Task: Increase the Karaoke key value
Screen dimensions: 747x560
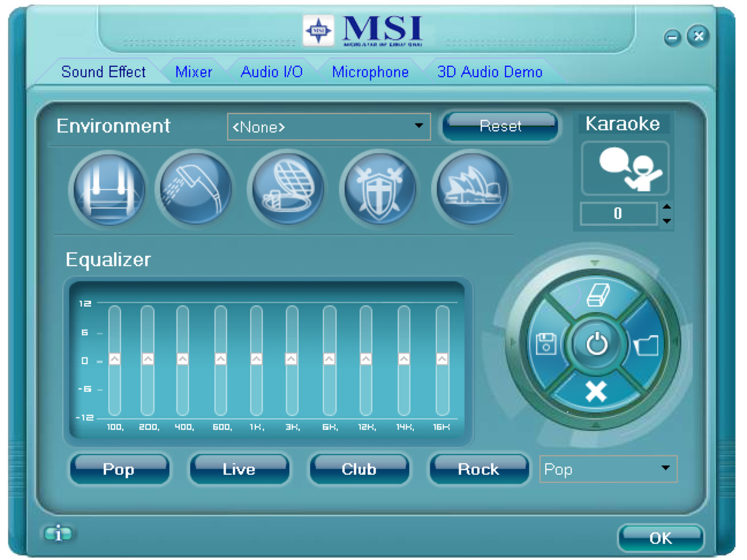Action: [666, 206]
